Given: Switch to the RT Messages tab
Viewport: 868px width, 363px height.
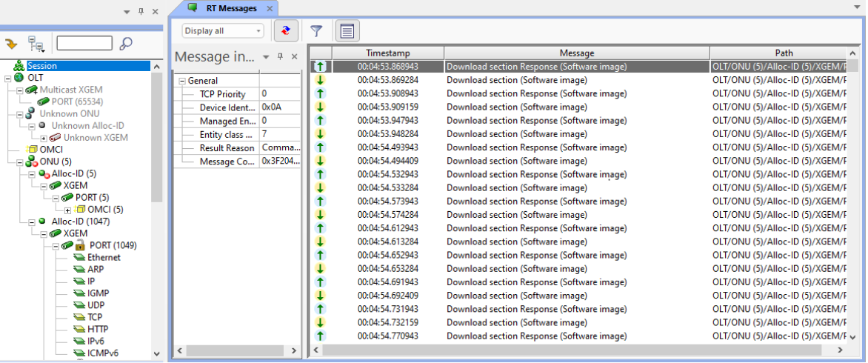Looking at the screenshot, I should 230,8.
